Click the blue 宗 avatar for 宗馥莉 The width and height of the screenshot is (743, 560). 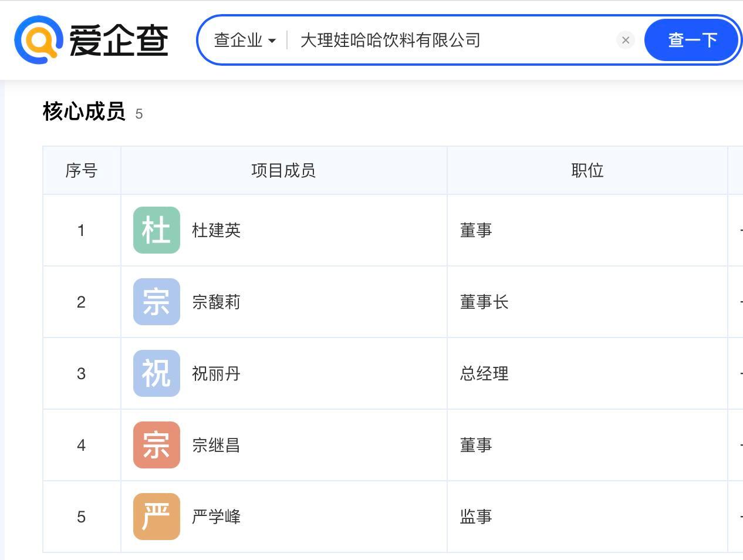click(157, 302)
